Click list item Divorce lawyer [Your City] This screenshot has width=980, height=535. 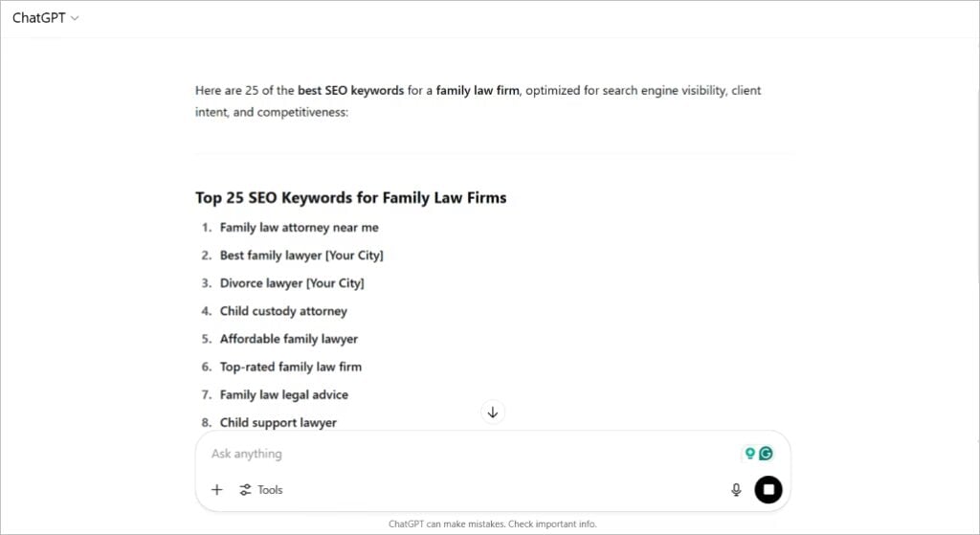tap(292, 283)
